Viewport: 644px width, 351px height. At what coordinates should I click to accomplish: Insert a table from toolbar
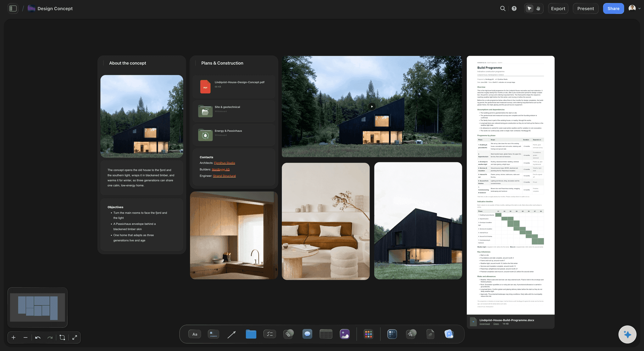326,334
